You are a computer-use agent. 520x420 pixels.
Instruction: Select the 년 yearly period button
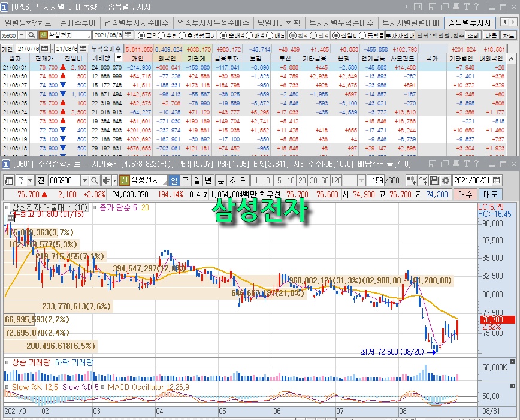pos(208,180)
